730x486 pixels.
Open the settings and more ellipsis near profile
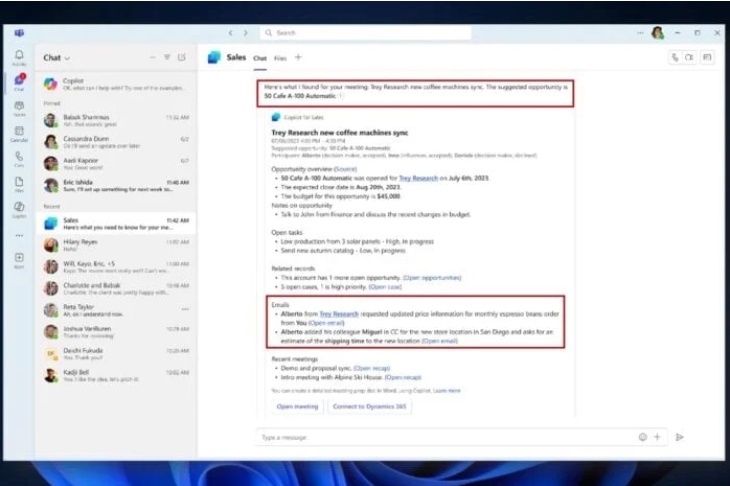click(640, 33)
